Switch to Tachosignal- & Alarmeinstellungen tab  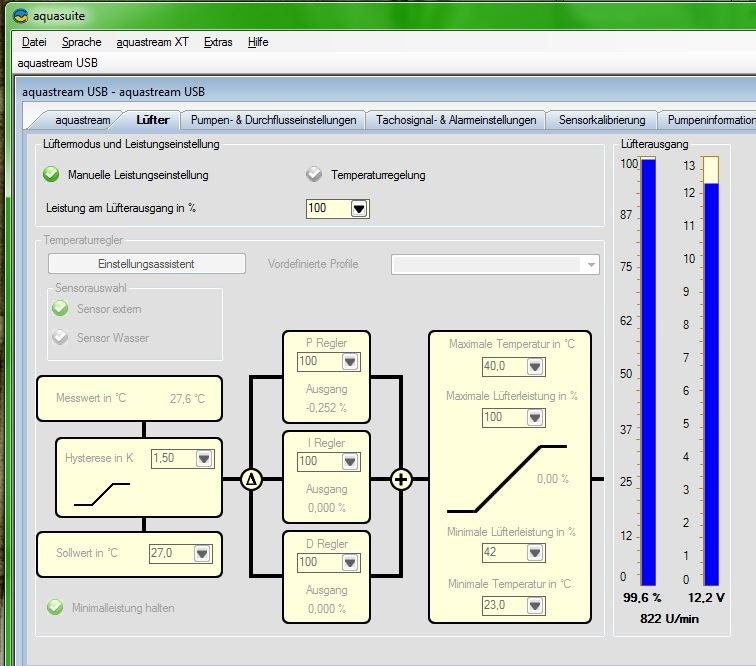pyautogui.click(x=456, y=120)
